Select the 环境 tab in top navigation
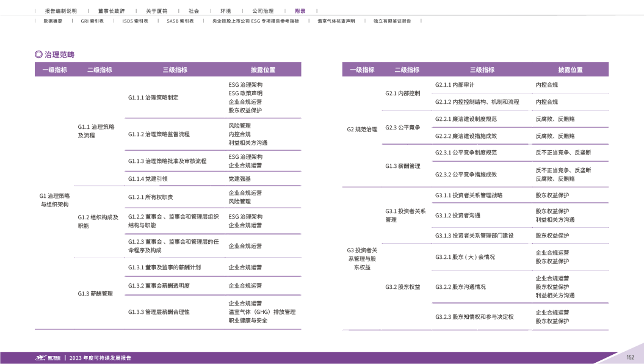This screenshot has width=644, height=364. pyautogui.click(x=225, y=11)
